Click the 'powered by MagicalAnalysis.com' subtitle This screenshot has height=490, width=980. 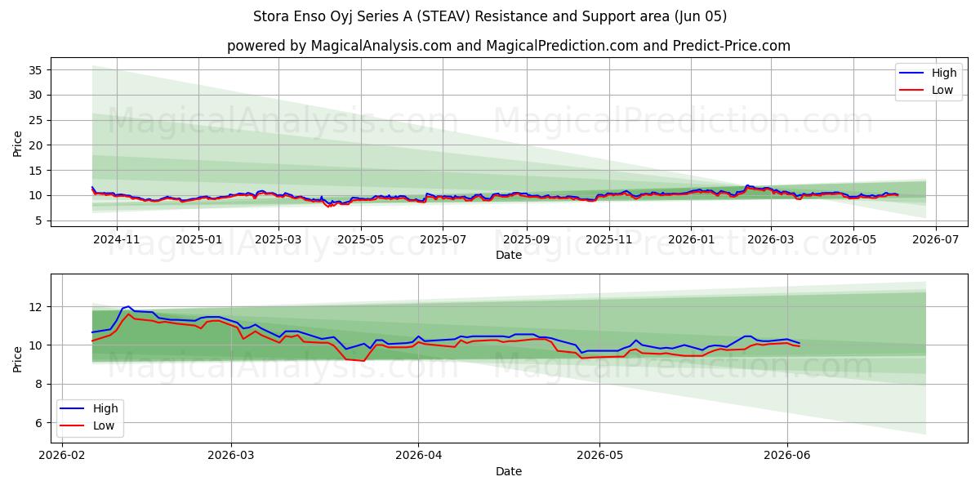pos(509,46)
